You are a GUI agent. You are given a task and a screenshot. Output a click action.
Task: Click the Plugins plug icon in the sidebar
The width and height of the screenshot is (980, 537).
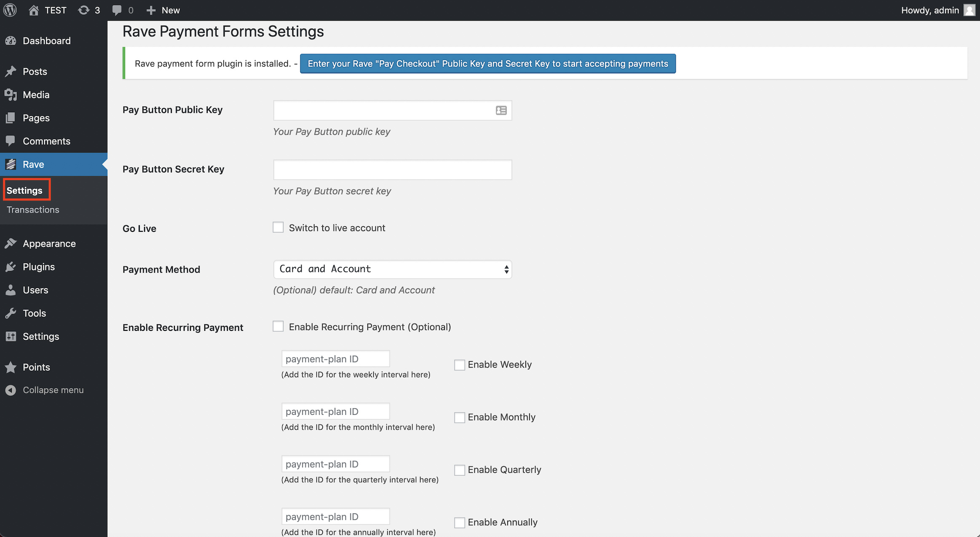11,267
